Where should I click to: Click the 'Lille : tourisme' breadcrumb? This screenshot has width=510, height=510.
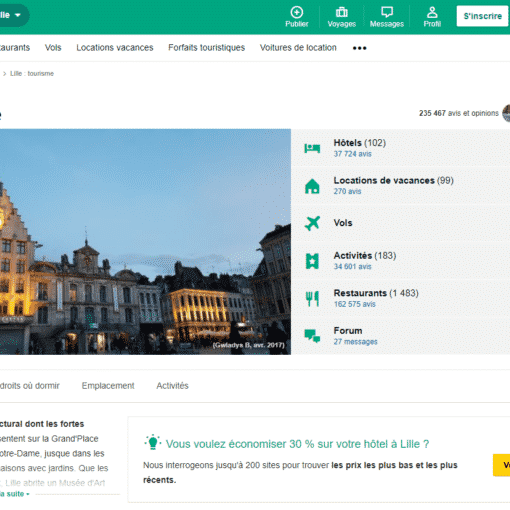coord(32,73)
